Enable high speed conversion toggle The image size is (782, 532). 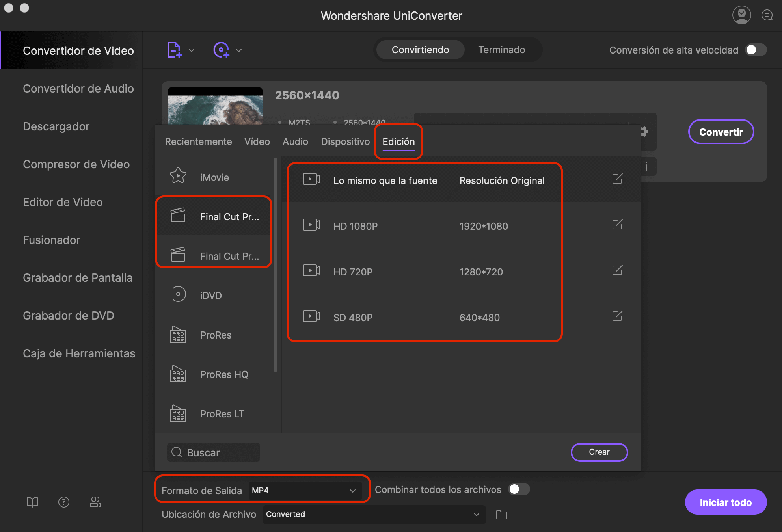point(756,50)
